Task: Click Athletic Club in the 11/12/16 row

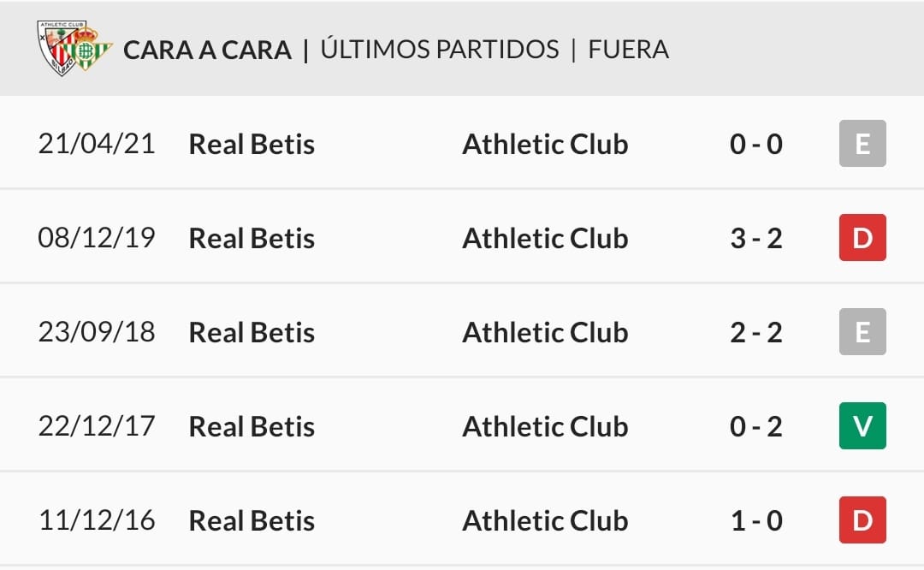Action: [x=545, y=520]
